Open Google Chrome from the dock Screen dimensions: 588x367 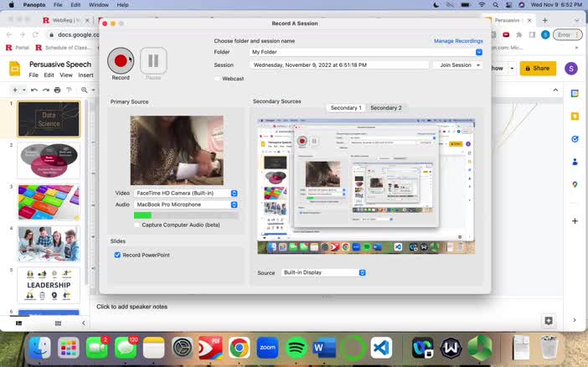(239, 347)
